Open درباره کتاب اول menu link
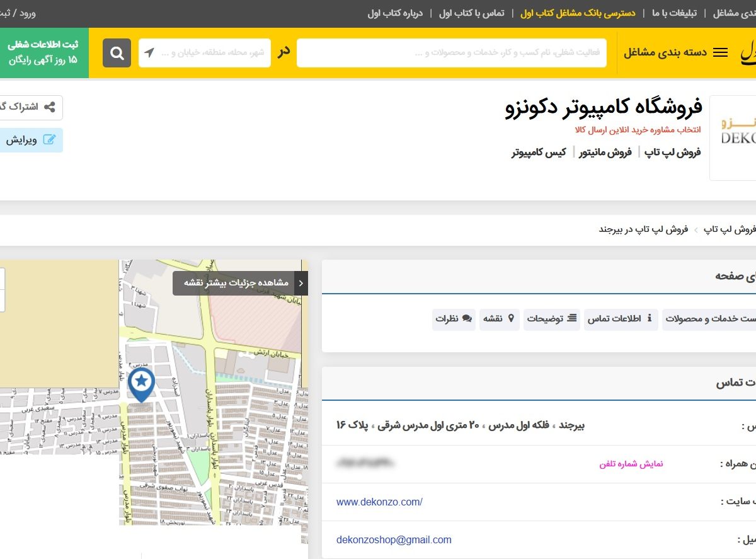Screen dimensions: 756x559 [x=395, y=13]
